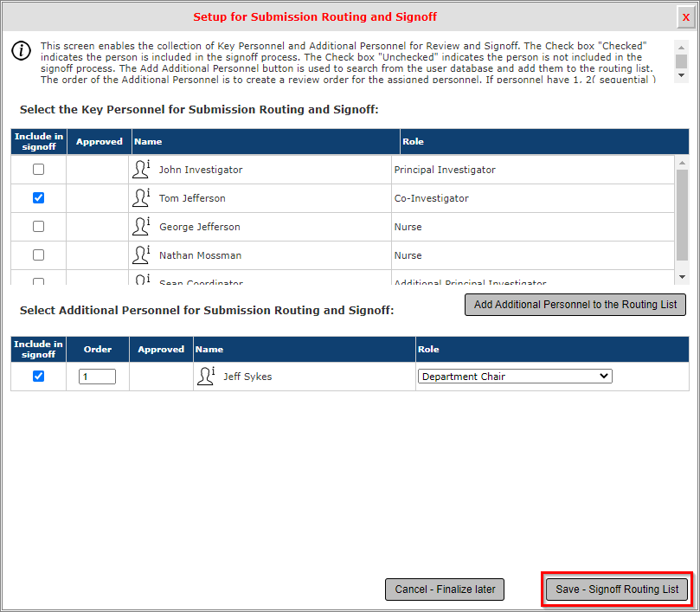The width and height of the screenshot is (700, 612).
Task: Click Add Additional Personnel to the Routing List
Action: tap(575, 305)
